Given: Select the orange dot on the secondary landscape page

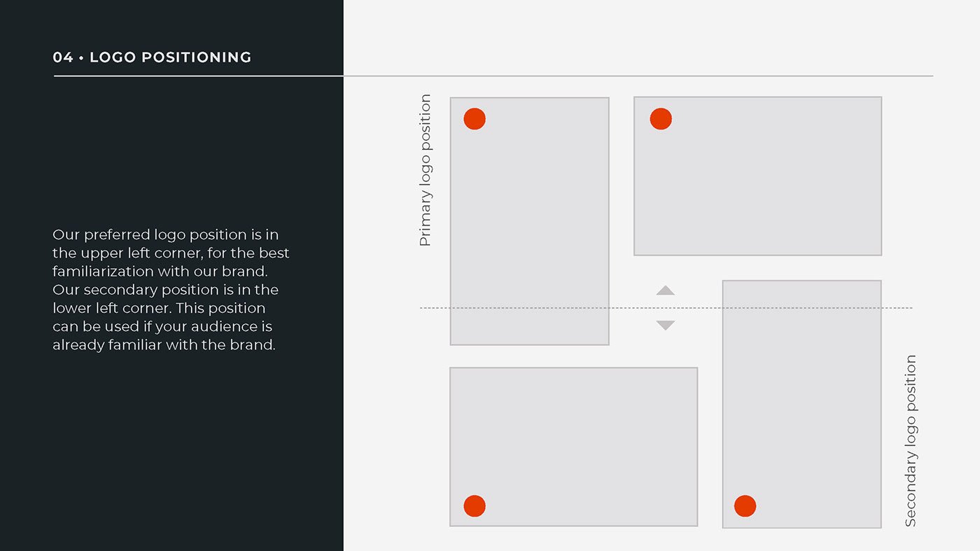Looking at the screenshot, I should point(475,505).
